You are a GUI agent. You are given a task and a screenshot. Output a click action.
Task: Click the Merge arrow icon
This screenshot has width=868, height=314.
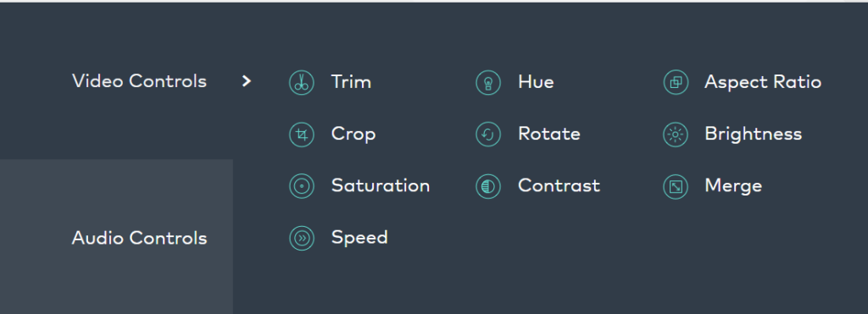click(676, 187)
